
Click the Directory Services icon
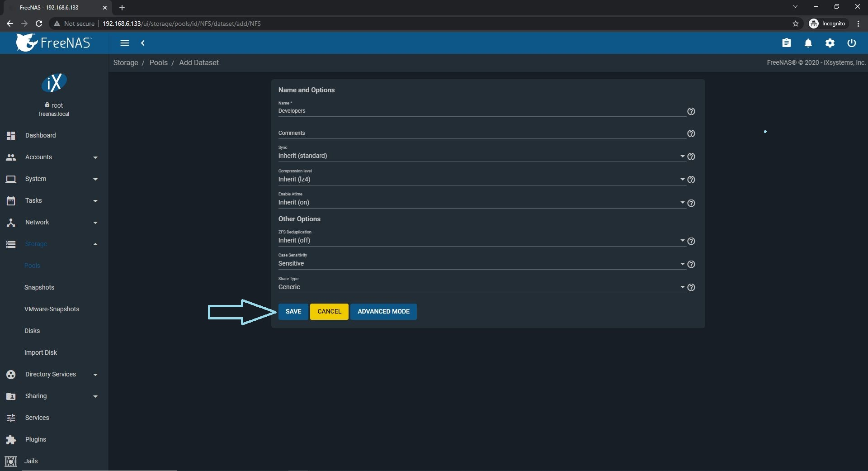(x=11, y=374)
